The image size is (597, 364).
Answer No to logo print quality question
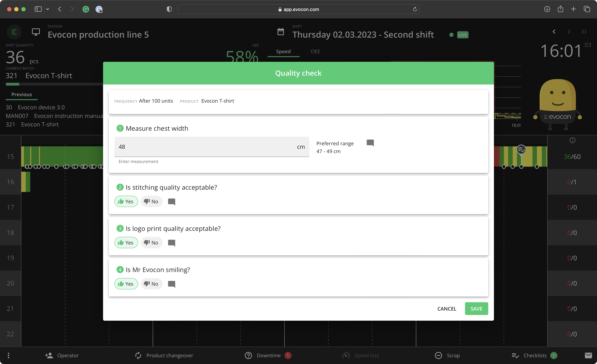click(x=151, y=242)
